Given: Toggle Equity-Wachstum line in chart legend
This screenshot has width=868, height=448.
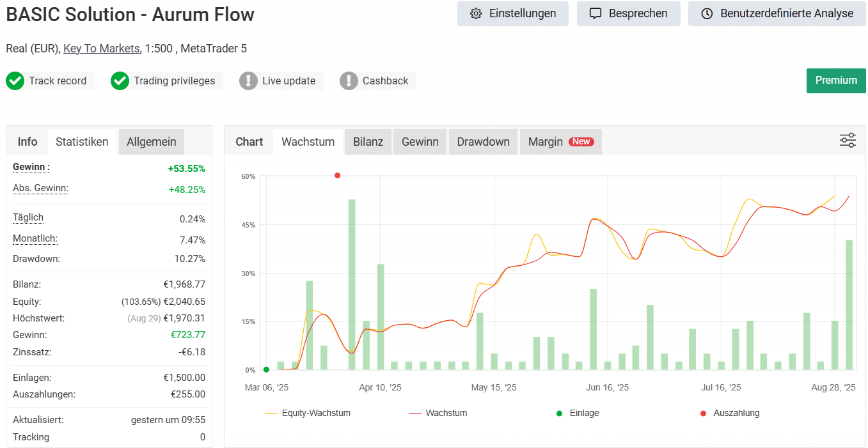Looking at the screenshot, I should click(308, 413).
